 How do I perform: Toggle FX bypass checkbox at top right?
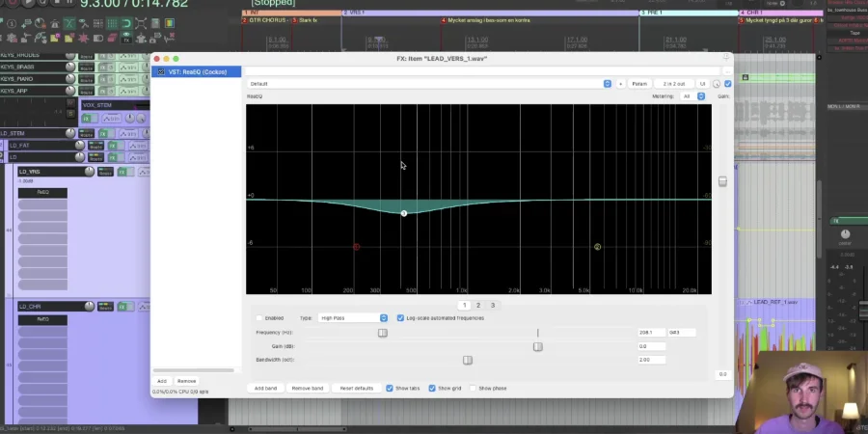click(728, 84)
